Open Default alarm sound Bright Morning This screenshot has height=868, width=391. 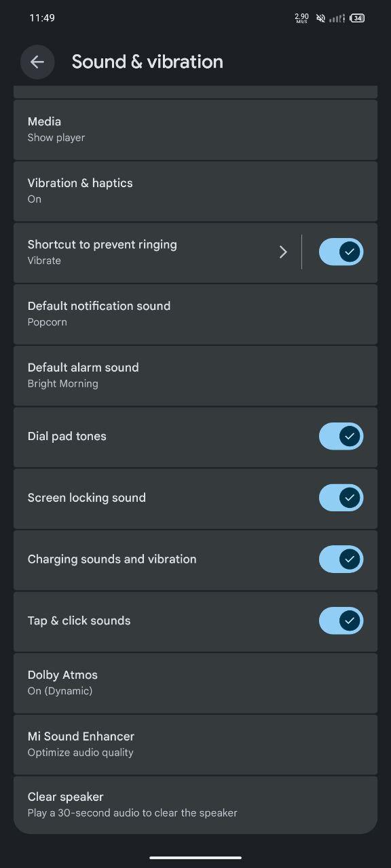195,376
